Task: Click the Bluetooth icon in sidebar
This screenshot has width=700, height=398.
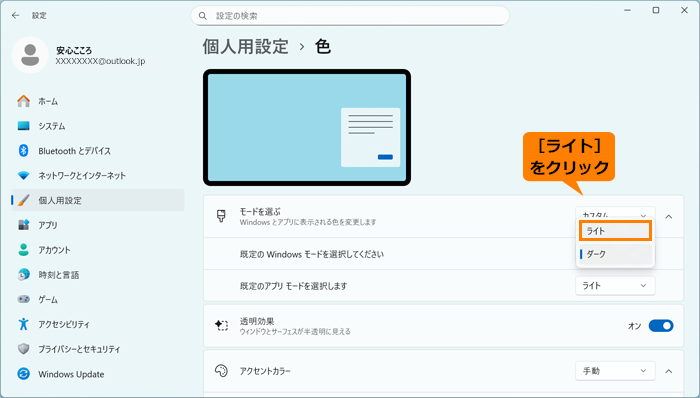Action: click(24, 151)
